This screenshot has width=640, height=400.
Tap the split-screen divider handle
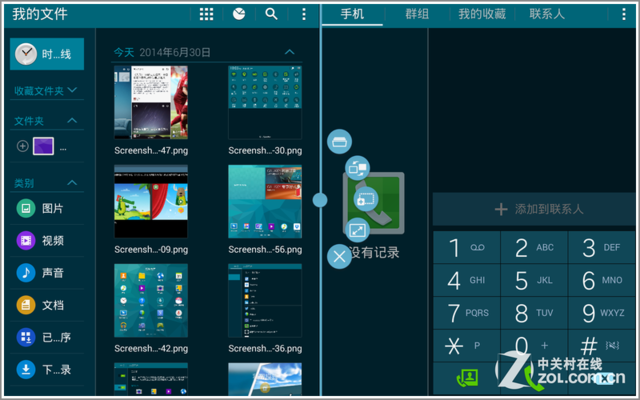320,200
